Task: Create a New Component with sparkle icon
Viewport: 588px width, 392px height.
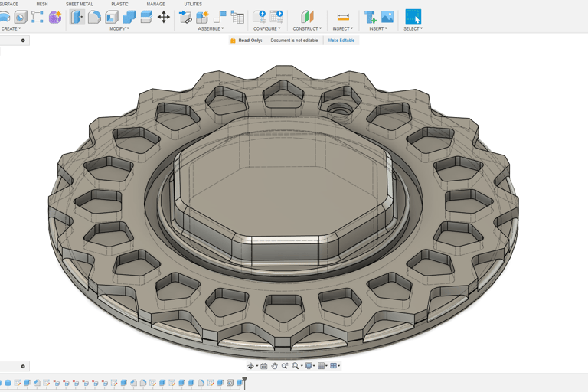Action: pos(202,17)
